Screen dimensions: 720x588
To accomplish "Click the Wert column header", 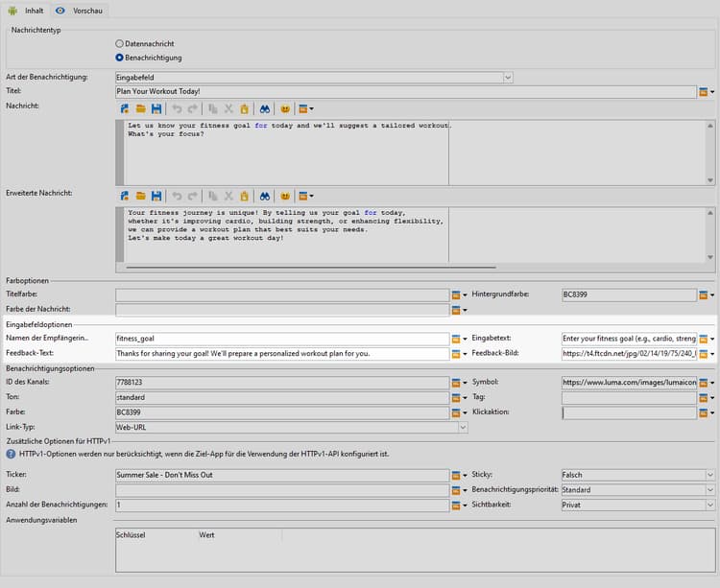I will pyautogui.click(x=208, y=535).
